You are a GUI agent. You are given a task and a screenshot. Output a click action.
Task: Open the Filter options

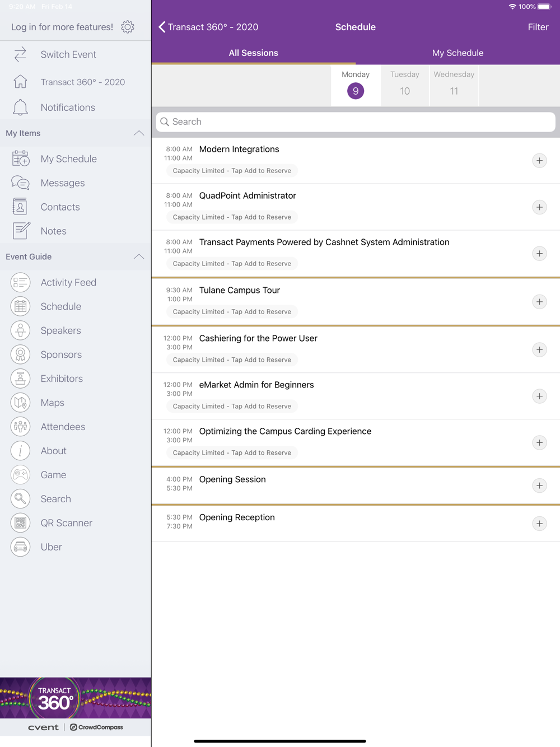point(538,27)
